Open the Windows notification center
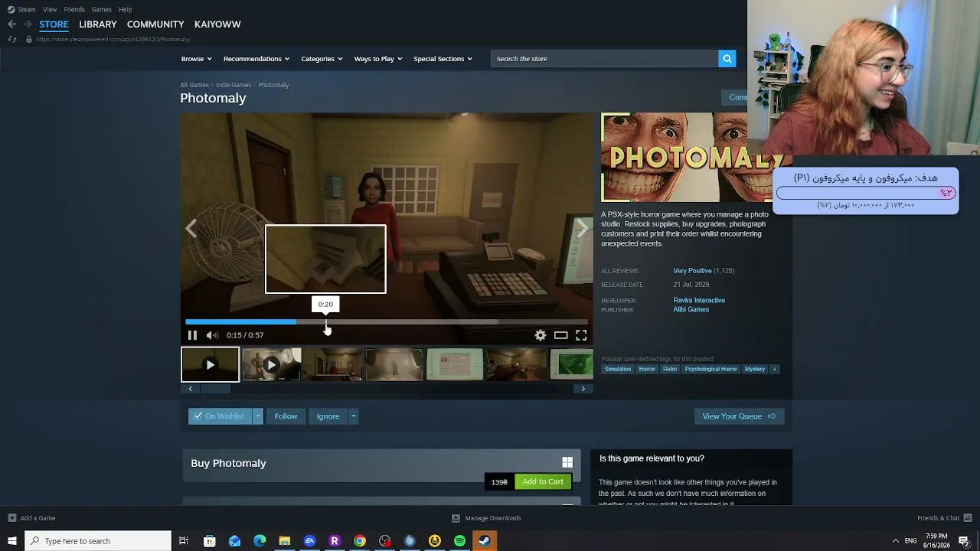 click(x=964, y=541)
